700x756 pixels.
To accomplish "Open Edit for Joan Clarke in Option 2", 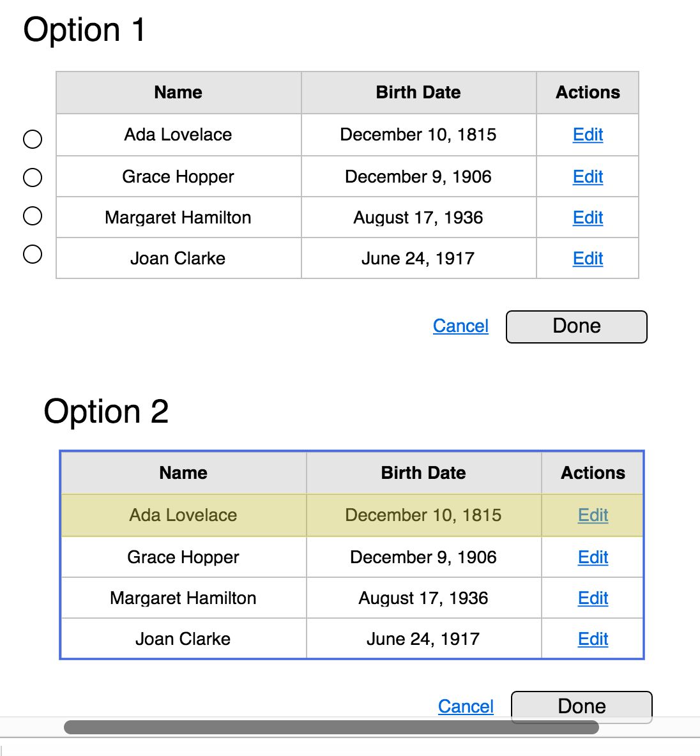I will point(593,639).
